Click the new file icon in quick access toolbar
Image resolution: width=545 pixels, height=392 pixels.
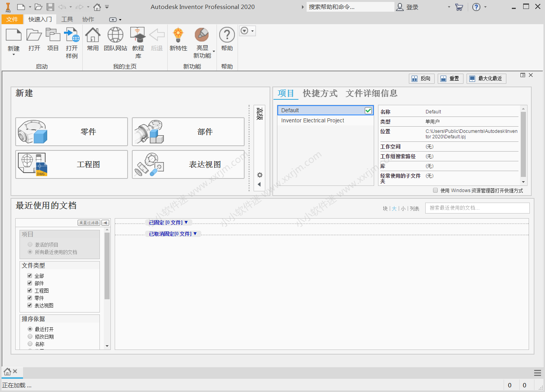point(21,7)
